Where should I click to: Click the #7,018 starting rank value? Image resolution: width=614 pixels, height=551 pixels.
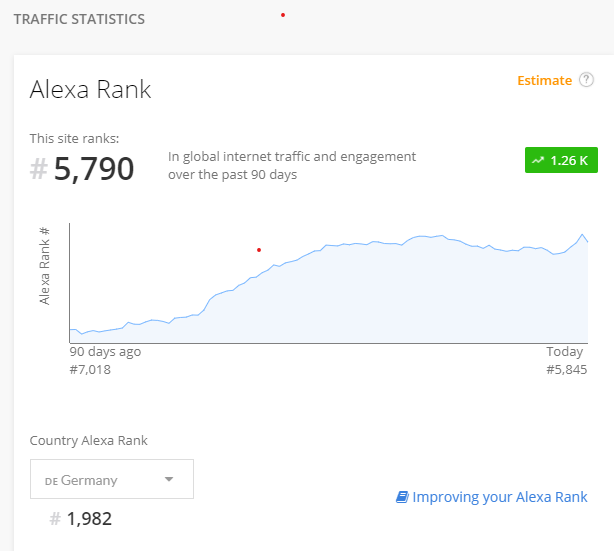pyautogui.click(x=90, y=370)
